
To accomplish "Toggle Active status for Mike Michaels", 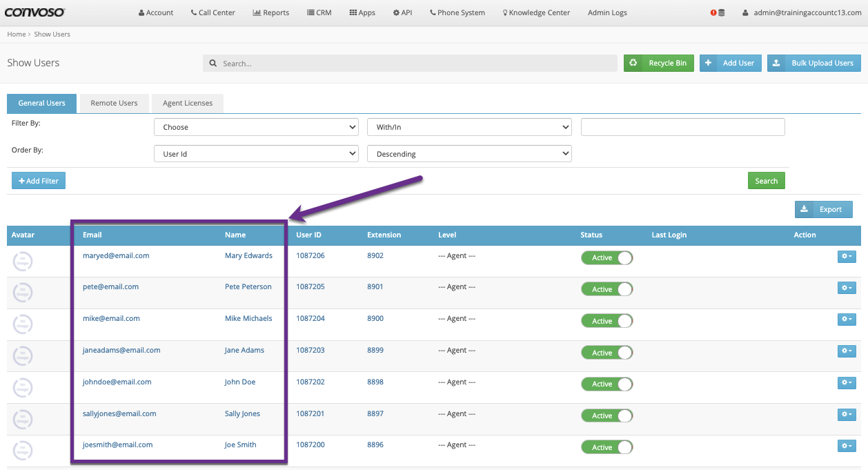I will pyautogui.click(x=607, y=321).
